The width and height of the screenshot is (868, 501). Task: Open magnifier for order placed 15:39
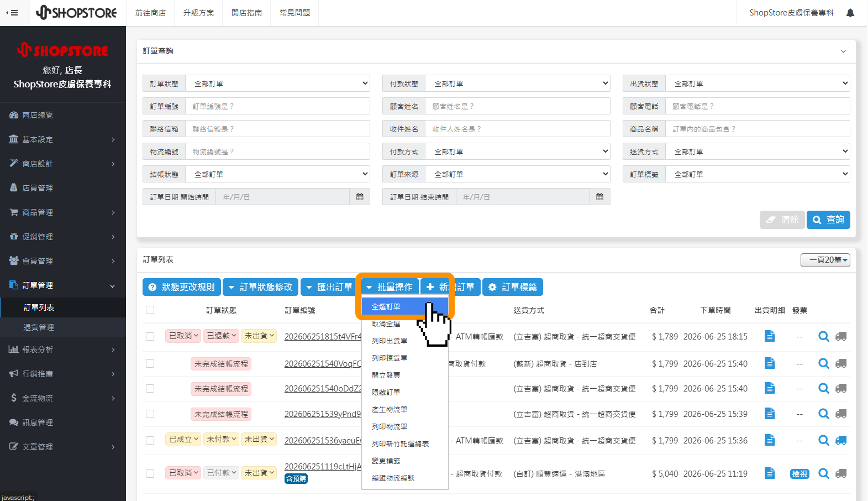824,414
